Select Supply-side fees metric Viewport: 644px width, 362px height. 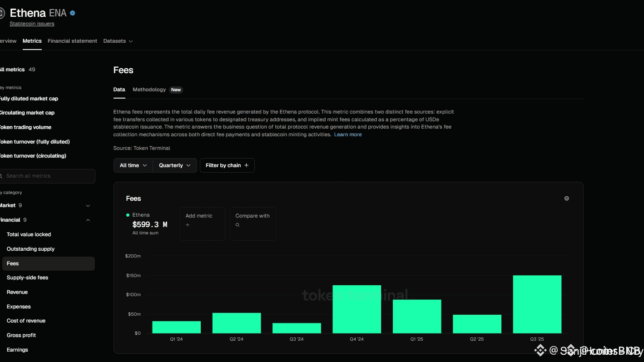pyautogui.click(x=27, y=278)
